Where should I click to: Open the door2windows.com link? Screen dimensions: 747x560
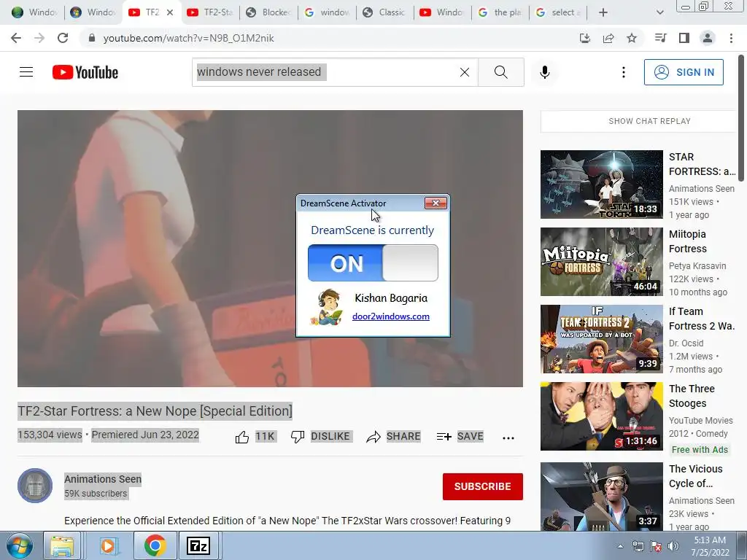click(x=391, y=316)
